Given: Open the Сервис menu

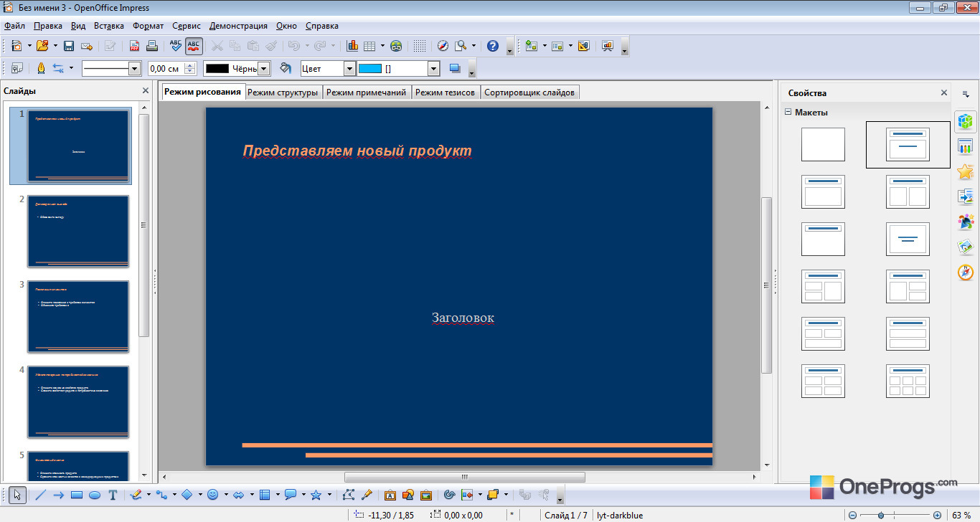Looking at the screenshot, I should click(x=187, y=26).
